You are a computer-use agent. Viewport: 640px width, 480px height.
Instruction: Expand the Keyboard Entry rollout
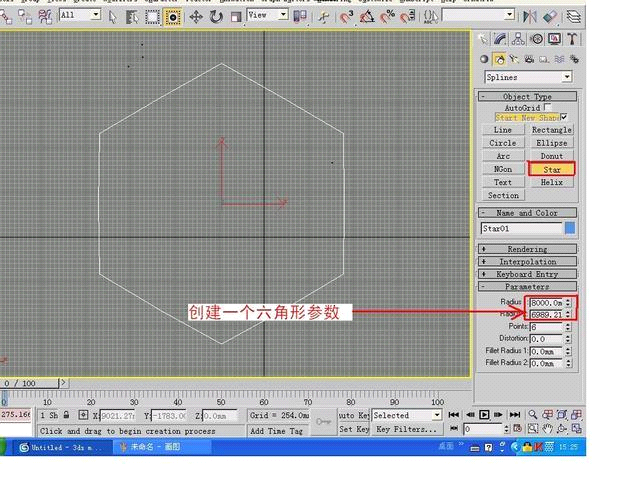click(527, 274)
